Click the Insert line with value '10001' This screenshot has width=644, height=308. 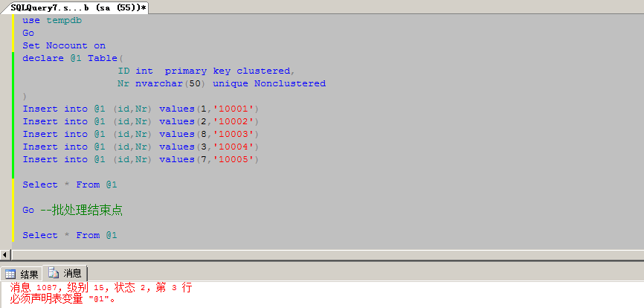tap(140, 109)
